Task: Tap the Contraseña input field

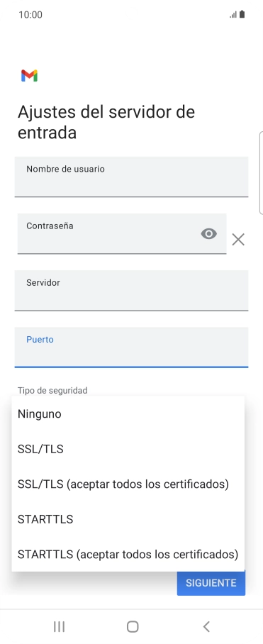Action: pos(122,233)
